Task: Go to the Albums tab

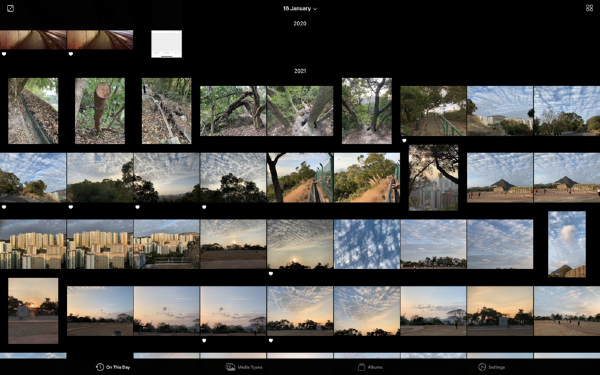Action: click(370, 367)
